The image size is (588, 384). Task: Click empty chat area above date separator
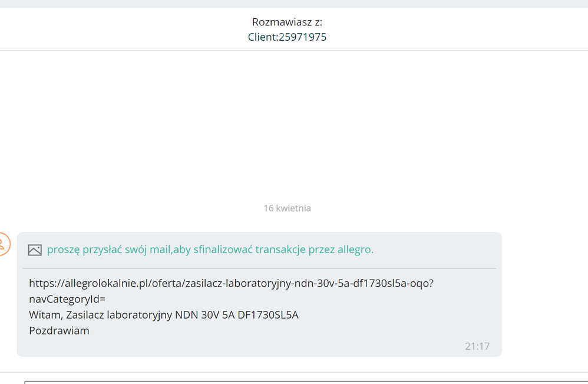pos(287,124)
